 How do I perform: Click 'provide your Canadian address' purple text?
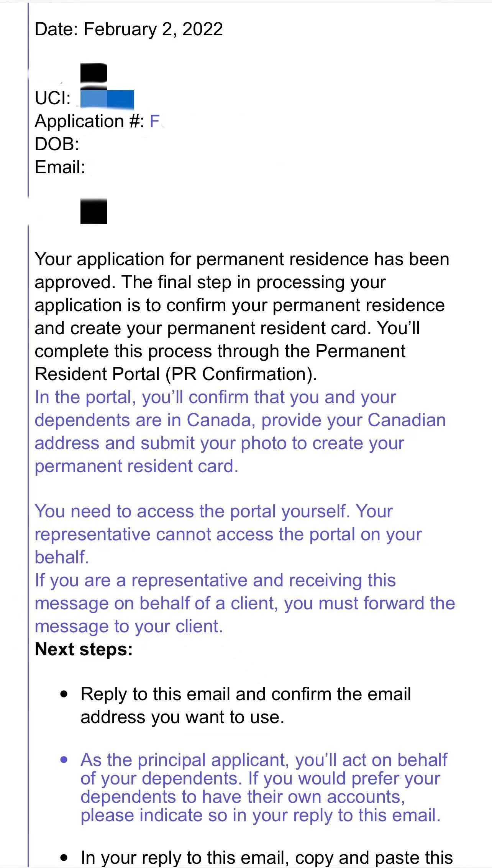click(240, 432)
